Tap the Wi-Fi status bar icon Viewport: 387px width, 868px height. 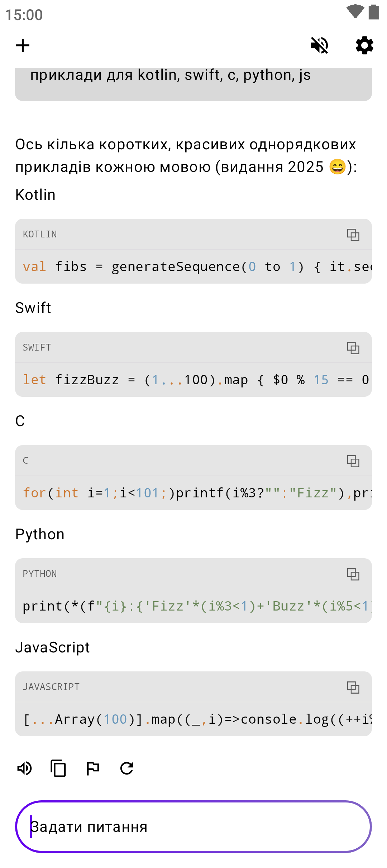click(x=355, y=11)
